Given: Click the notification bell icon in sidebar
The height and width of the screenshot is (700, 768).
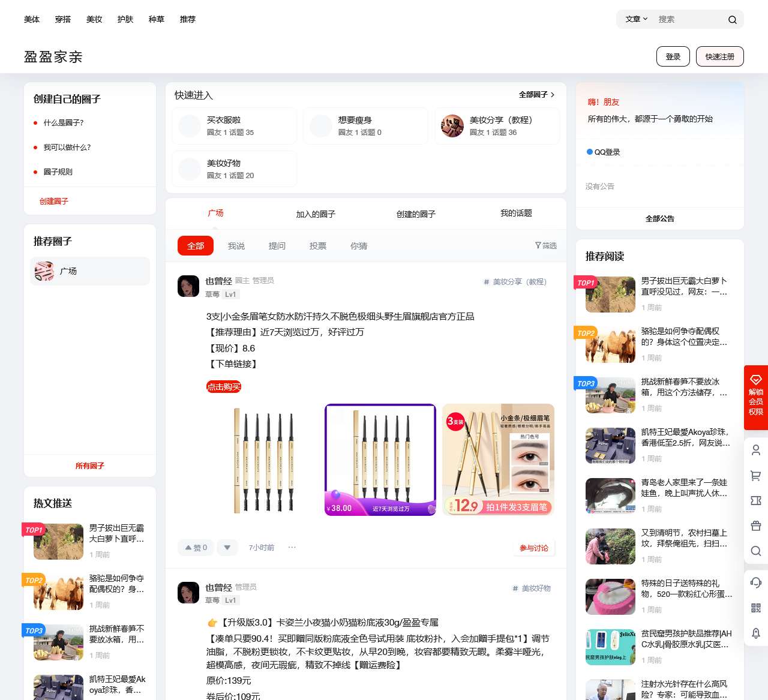Looking at the screenshot, I should [x=755, y=633].
